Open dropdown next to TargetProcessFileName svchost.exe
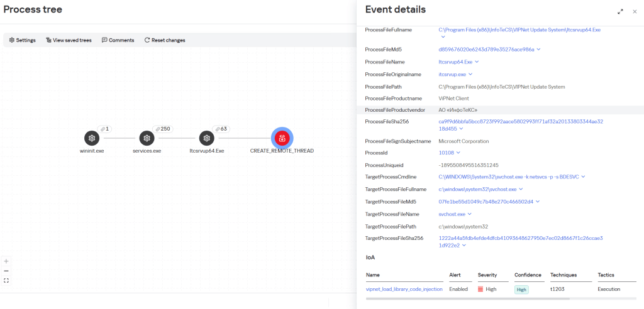Image resolution: width=644 pixels, height=309 pixels. (469, 214)
